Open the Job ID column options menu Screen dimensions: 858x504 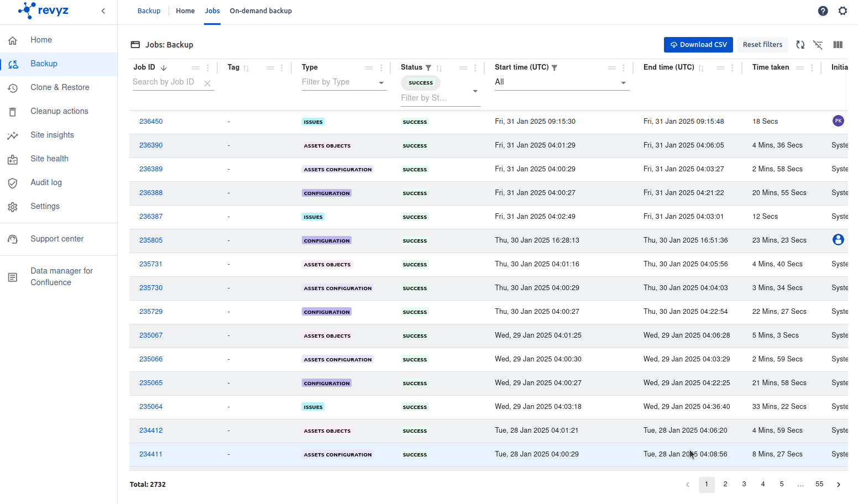(x=208, y=68)
